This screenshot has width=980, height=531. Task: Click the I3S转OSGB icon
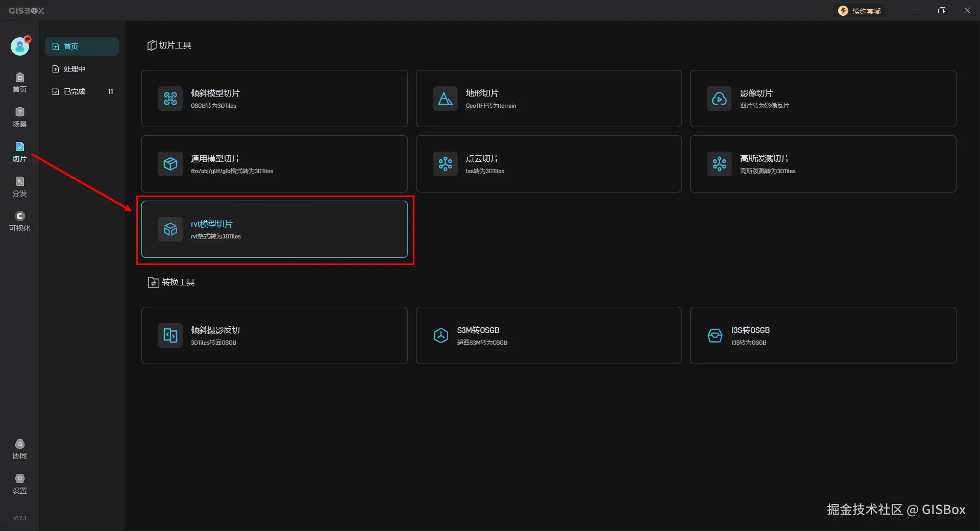pyautogui.click(x=715, y=335)
